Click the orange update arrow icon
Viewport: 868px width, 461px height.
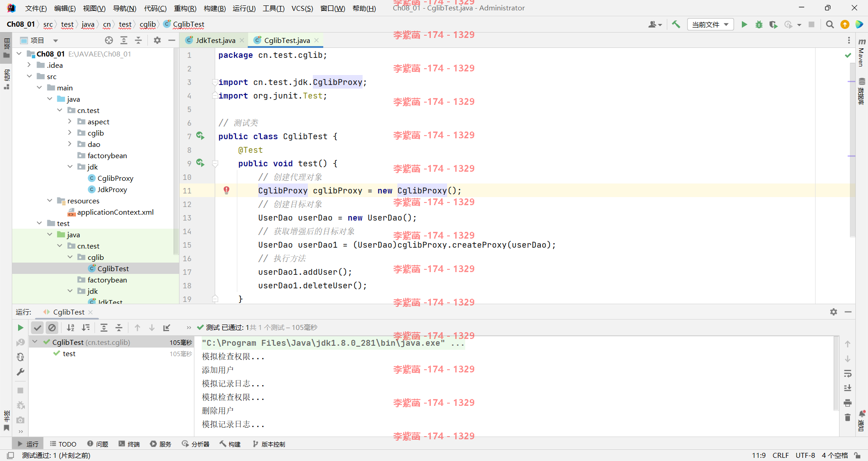tap(844, 24)
